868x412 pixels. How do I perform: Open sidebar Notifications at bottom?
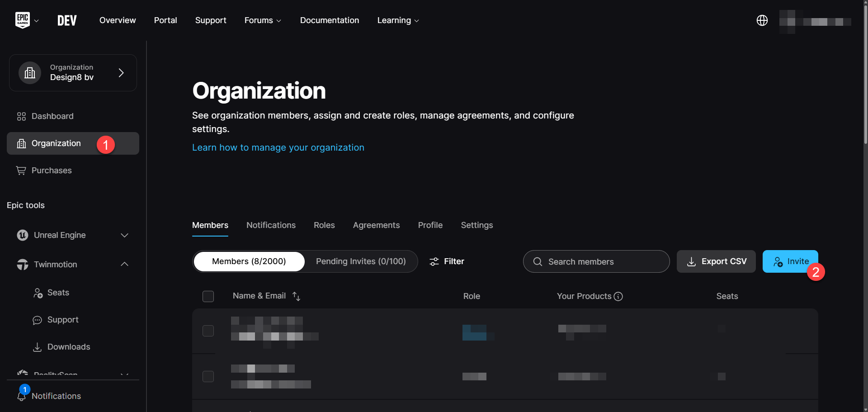(x=56, y=396)
